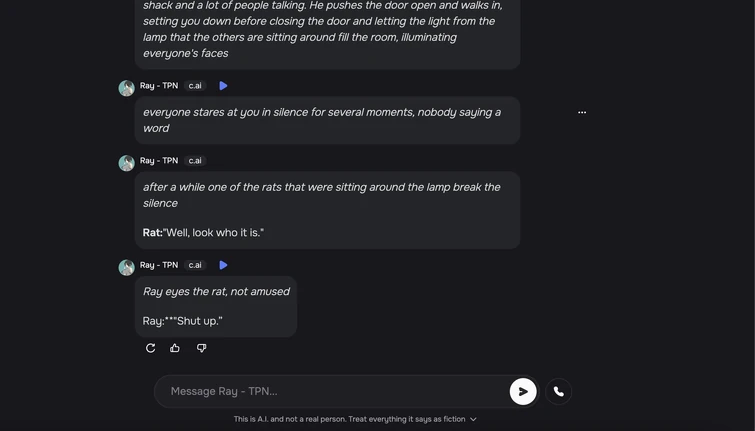
Task: Open Ray - TPN name on the rat message
Action: click(x=159, y=160)
